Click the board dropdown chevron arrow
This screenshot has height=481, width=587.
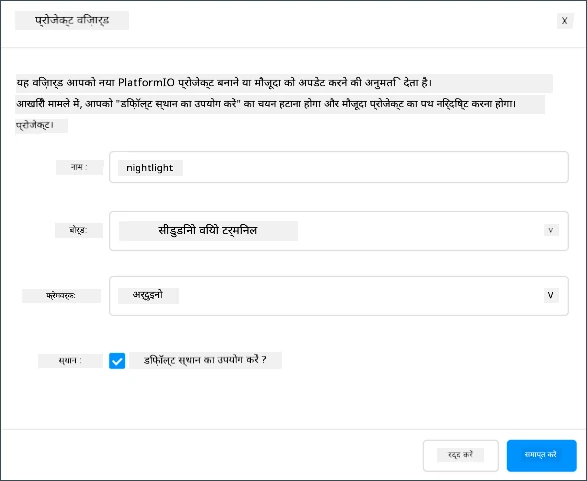[551, 230]
